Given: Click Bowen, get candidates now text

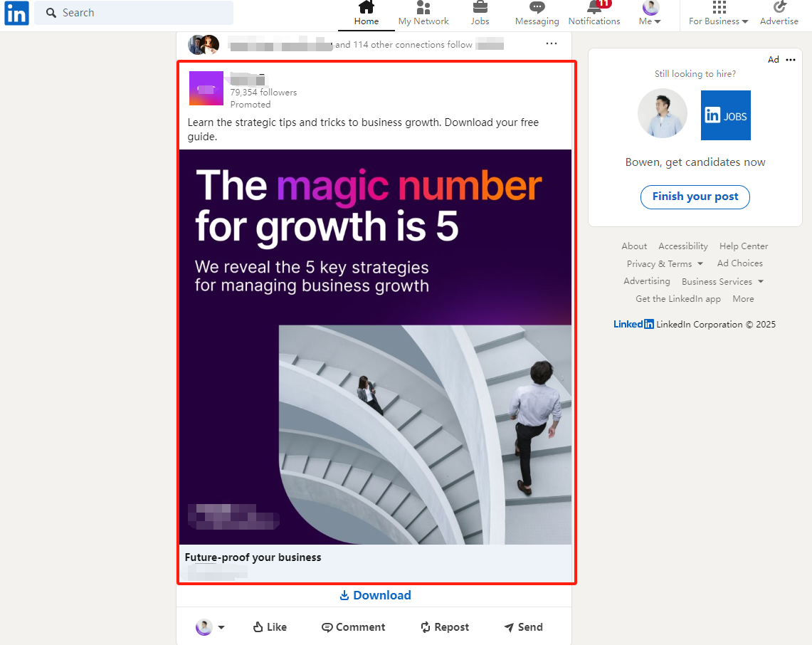Looking at the screenshot, I should [x=695, y=162].
